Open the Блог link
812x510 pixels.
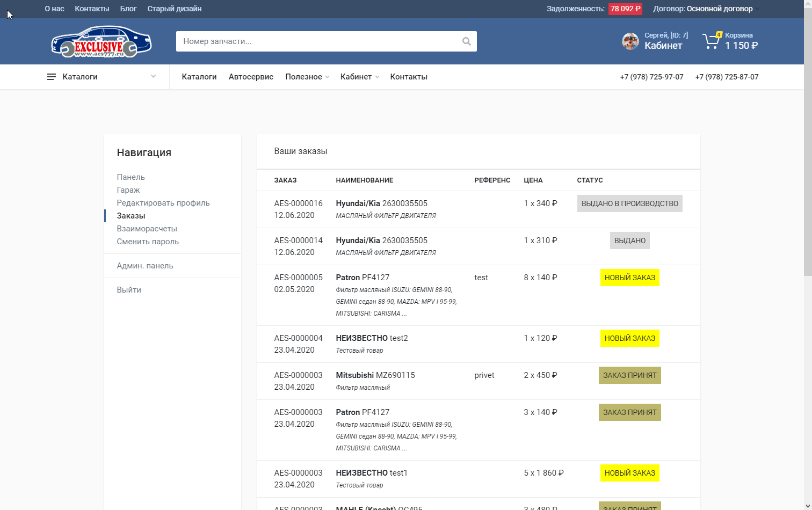pos(128,9)
